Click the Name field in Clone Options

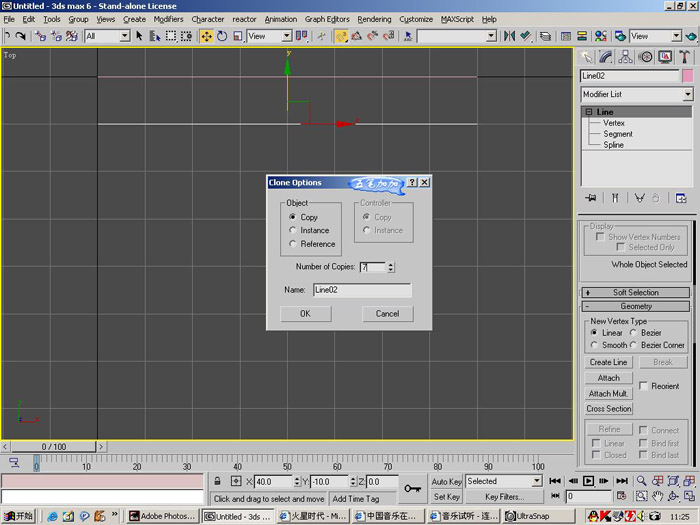[x=362, y=290]
